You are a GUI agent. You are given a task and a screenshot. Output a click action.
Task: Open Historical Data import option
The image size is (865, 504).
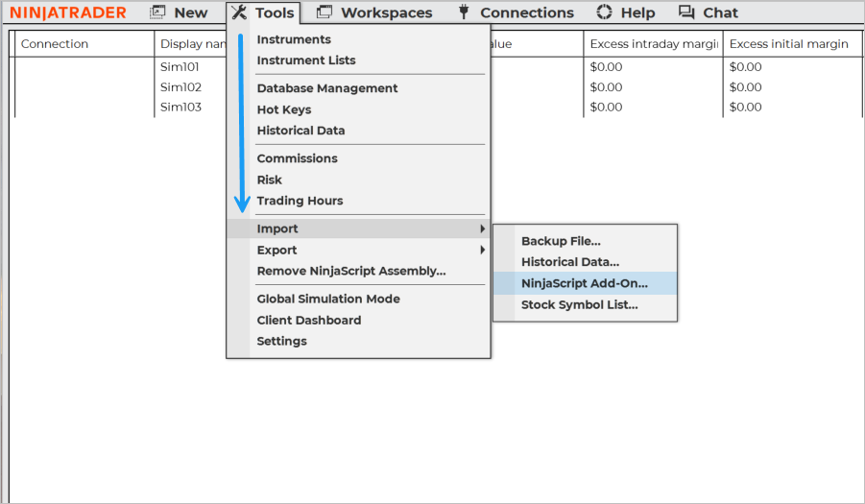point(569,262)
